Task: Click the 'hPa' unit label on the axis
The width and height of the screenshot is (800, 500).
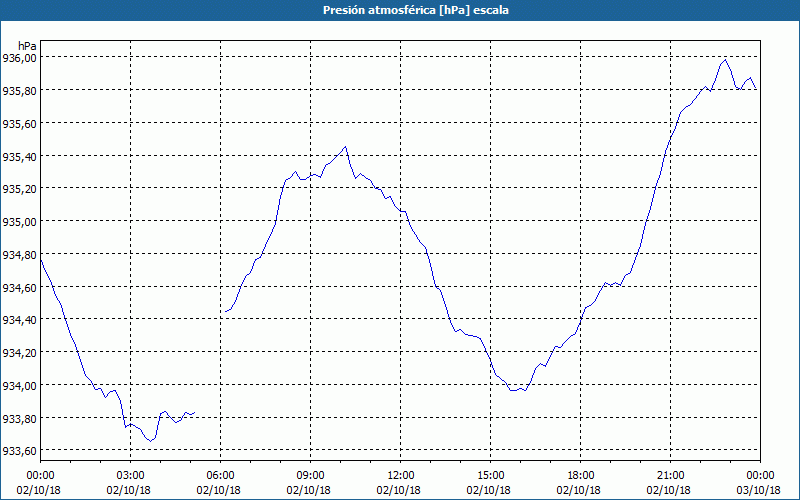Action: [x=27, y=46]
